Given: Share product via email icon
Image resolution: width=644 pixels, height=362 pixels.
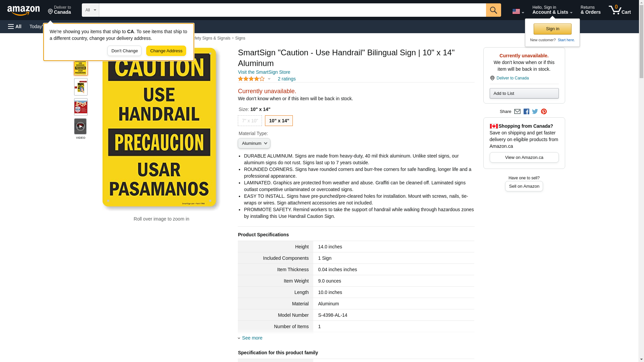Looking at the screenshot, I should point(517,112).
